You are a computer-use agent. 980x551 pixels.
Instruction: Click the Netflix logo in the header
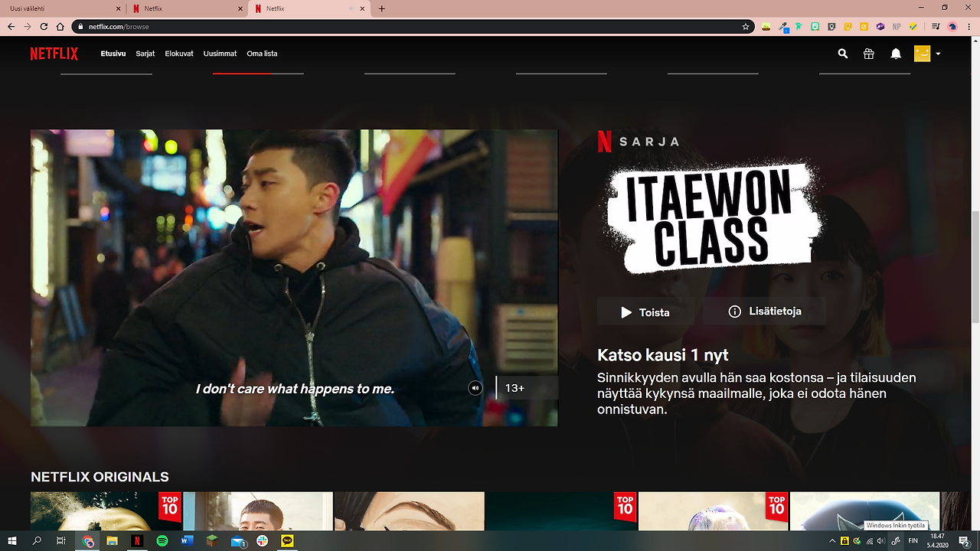[x=54, y=54]
